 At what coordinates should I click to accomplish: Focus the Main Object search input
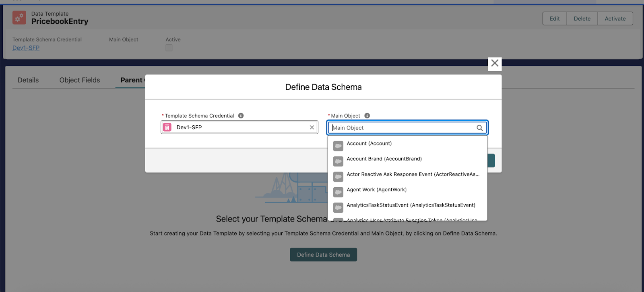(402, 128)
